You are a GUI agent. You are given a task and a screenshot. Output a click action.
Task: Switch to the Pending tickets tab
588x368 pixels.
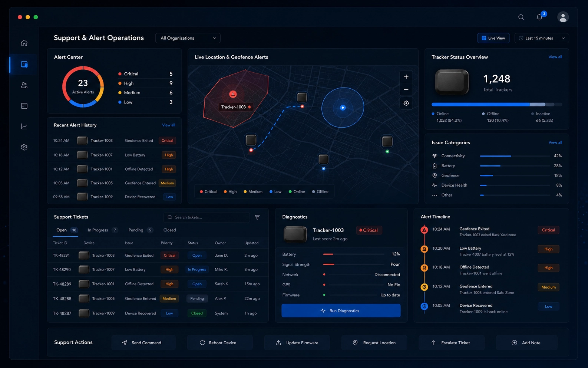(141, 230)
